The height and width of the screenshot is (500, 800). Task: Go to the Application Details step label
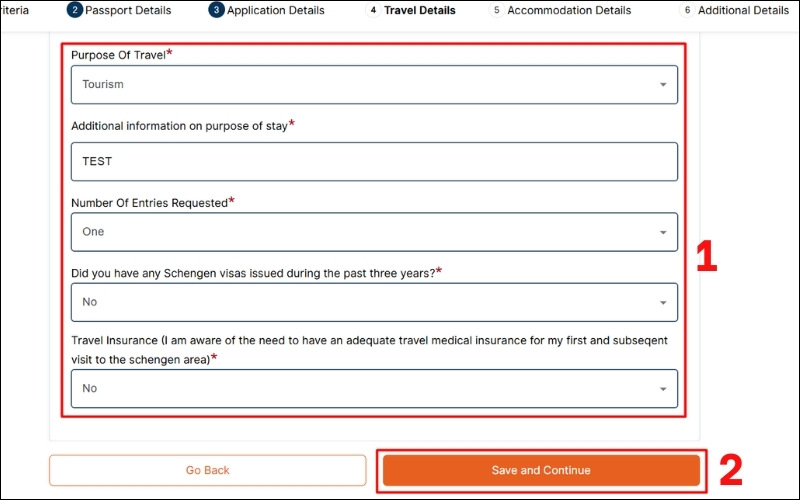(x=275, y=11)
